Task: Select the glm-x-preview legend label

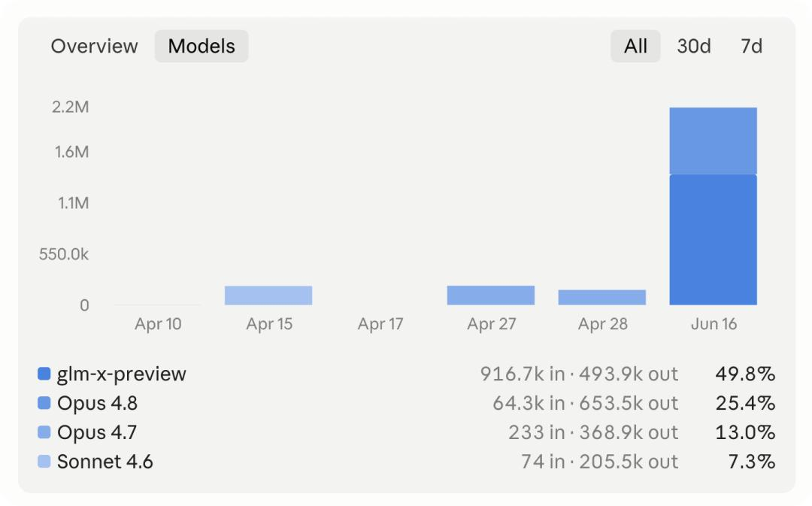Action: pos(122,374)
